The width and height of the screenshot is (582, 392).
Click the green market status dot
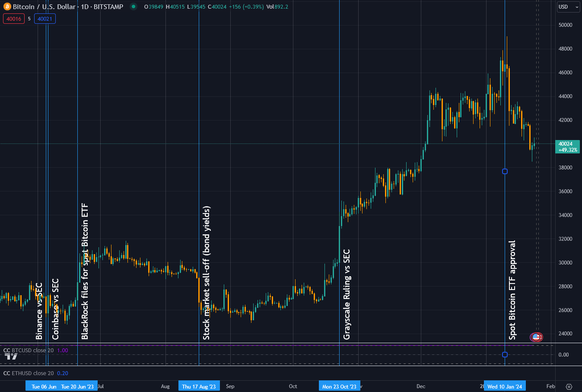pos(134,6)
